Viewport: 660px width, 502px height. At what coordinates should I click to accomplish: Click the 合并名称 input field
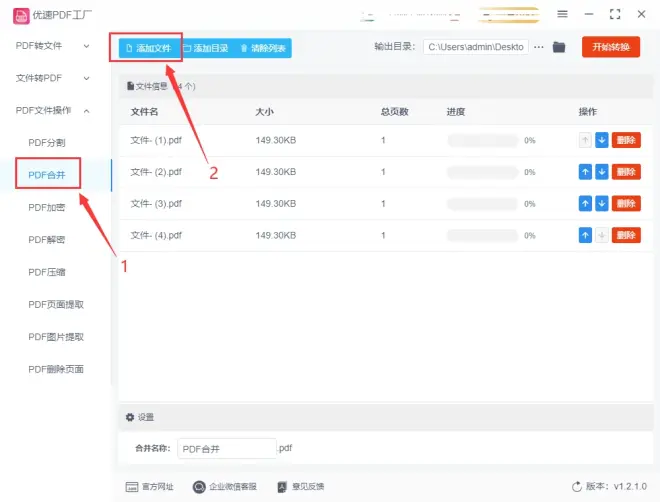pyautogui.click(x=227, y=449)
